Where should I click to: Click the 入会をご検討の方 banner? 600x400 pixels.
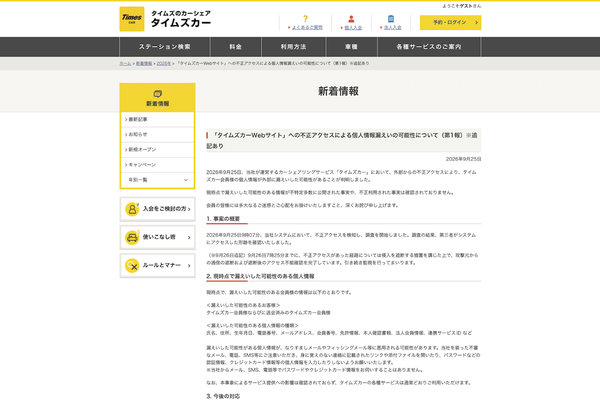click(157, 209)
